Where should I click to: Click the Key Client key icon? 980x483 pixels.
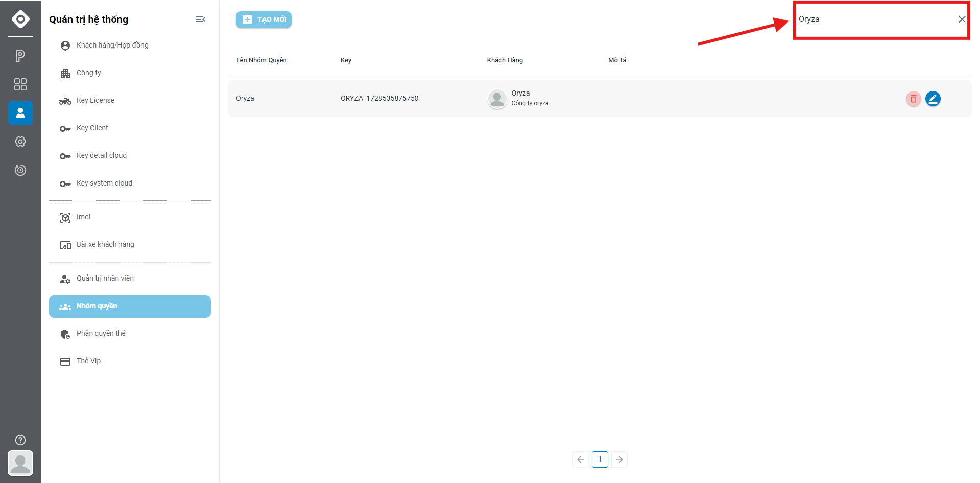click(x=65, y=129)
